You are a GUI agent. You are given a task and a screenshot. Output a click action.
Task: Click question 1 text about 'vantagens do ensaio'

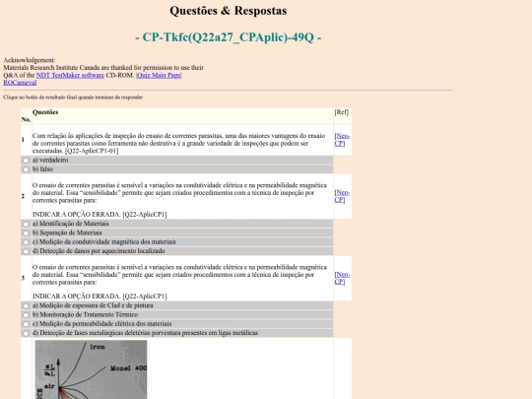coord(178,143)
